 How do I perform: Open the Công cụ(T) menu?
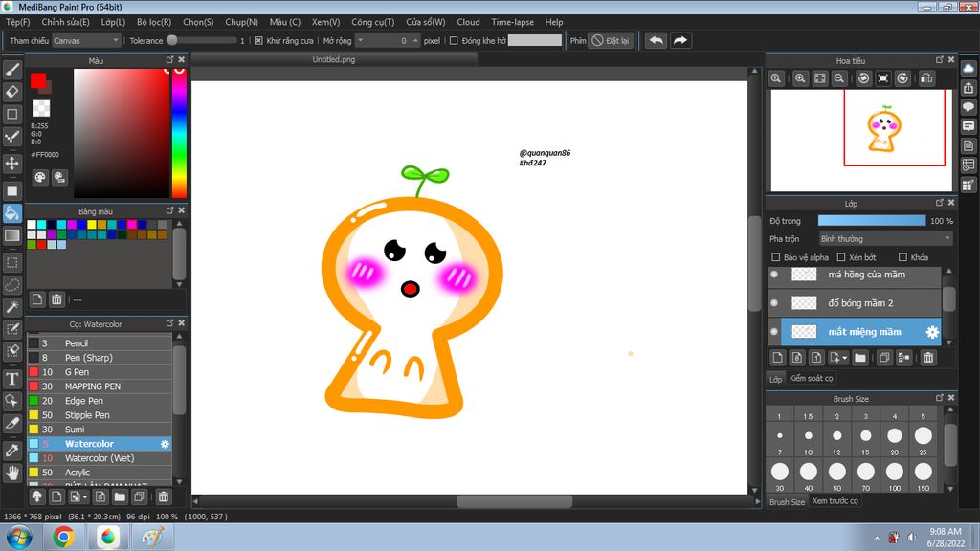click(372, 22)
